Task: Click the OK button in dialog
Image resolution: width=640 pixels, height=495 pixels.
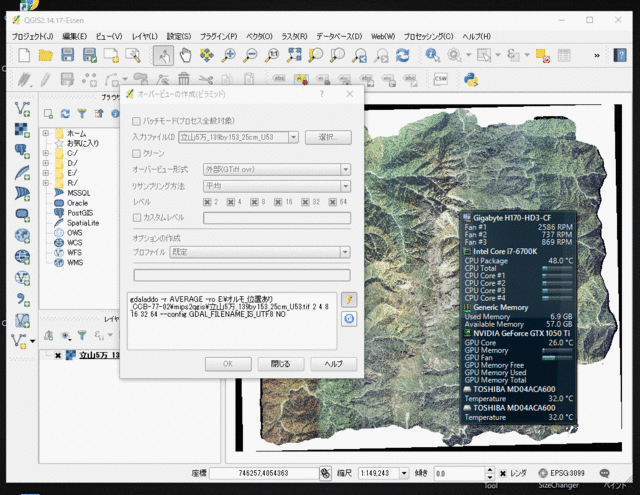Action: (228, 364)
